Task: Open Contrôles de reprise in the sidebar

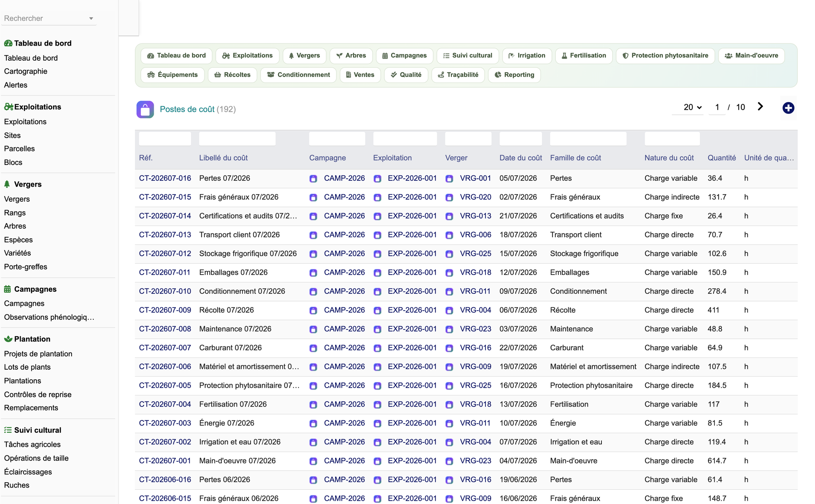Action: (38, 394)
